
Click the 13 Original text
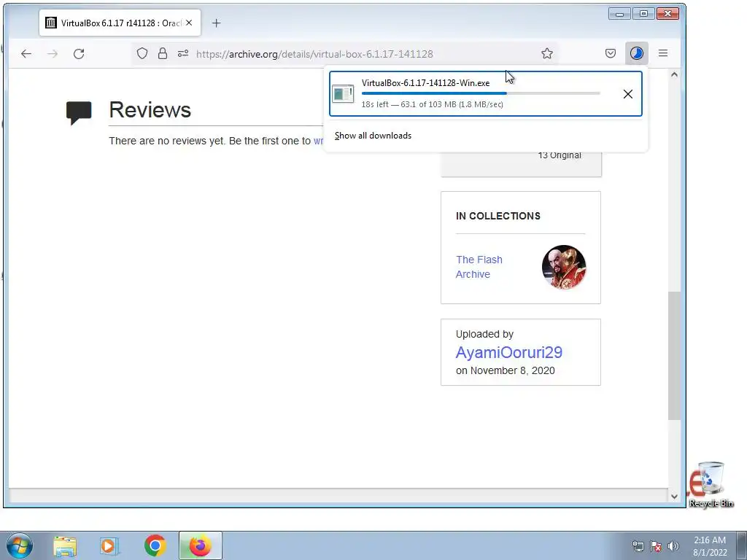click(560, 155)
